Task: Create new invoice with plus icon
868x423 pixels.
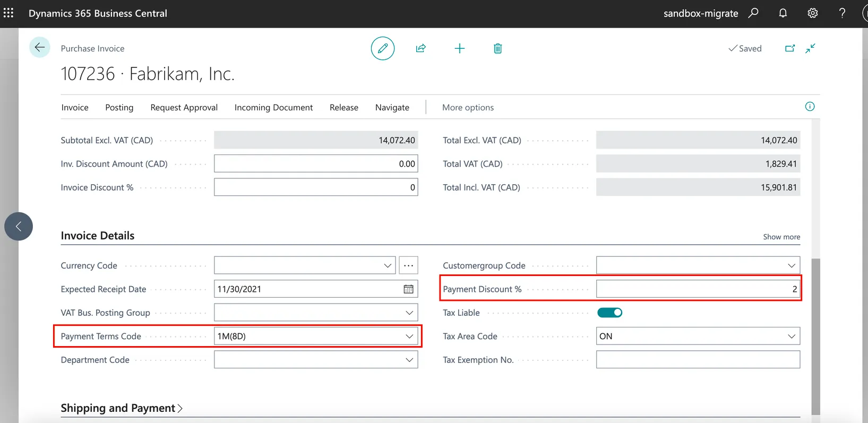Action: (x=460, y=48)
